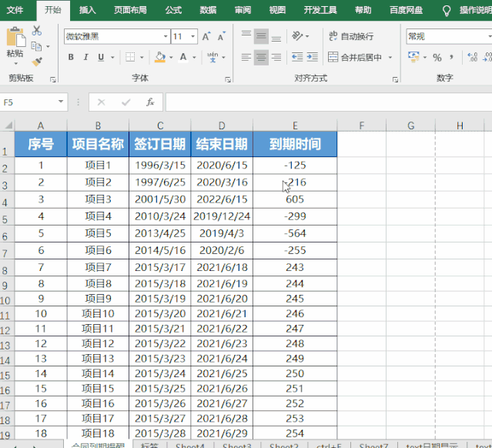This screenshot has height=448, width=492.
Task: Select column E header
Action: point(295,125)
